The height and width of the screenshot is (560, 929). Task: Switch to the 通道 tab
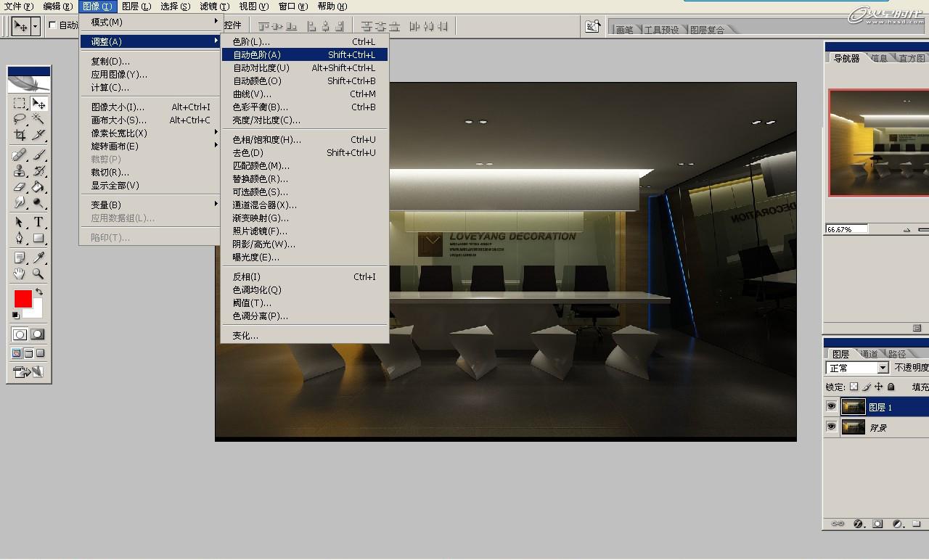pos(869,354)
